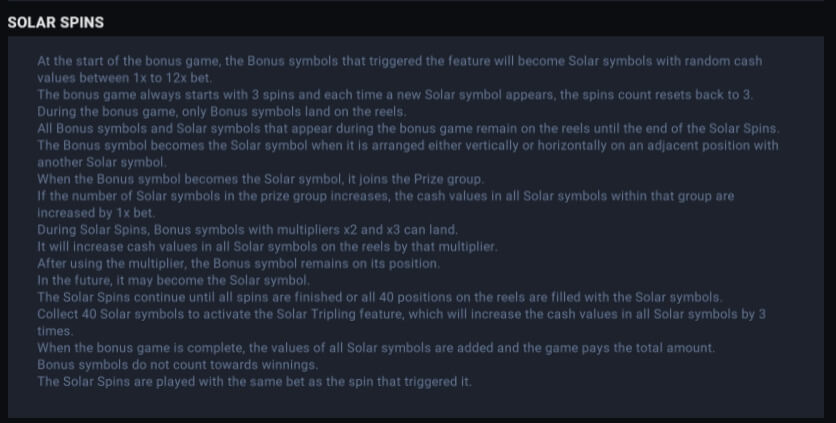
Task: Click the text "values between 1x to 12x bet"
Action: (x=124, y=78)
